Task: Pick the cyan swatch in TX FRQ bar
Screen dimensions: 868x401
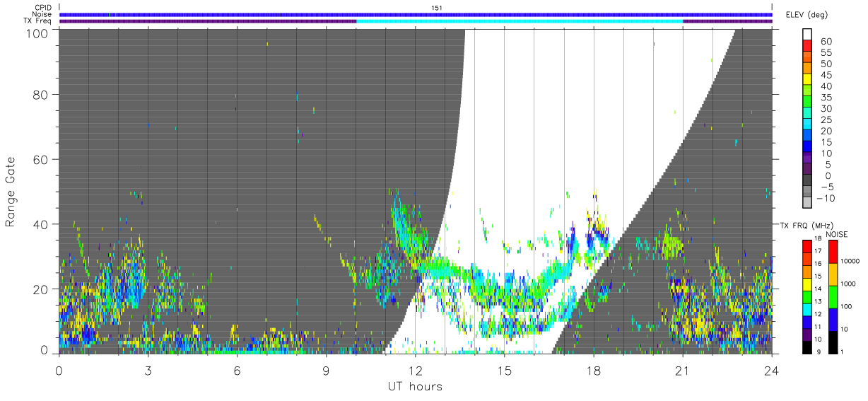Action: click(807, 309)
